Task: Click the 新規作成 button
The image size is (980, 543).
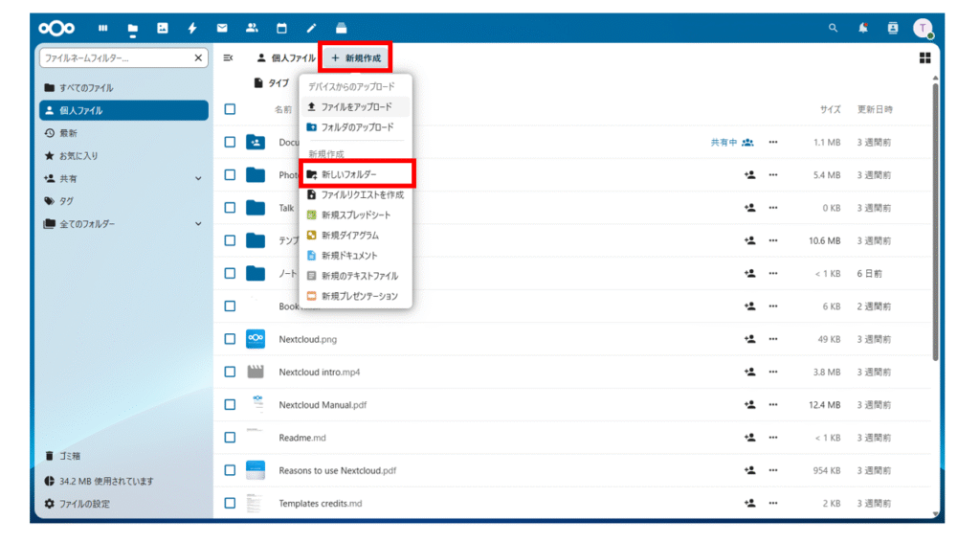Action: [x=355, y=58]
